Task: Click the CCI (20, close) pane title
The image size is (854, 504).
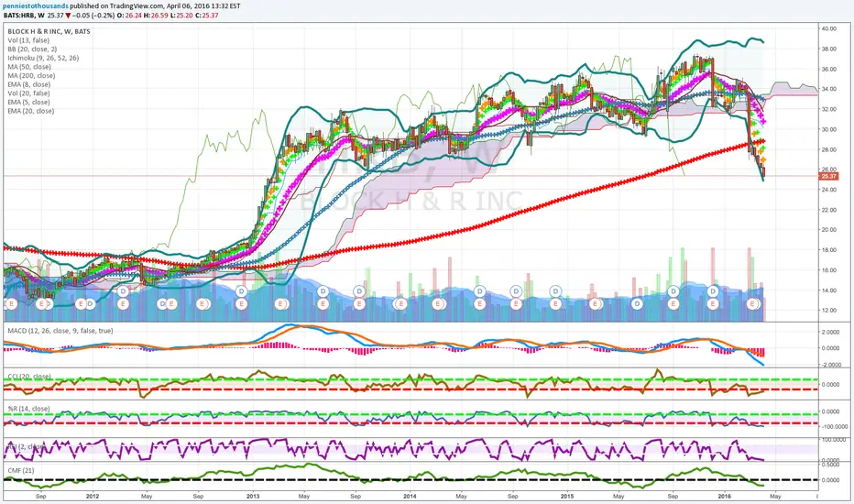Action: click(x=29, y=377)
